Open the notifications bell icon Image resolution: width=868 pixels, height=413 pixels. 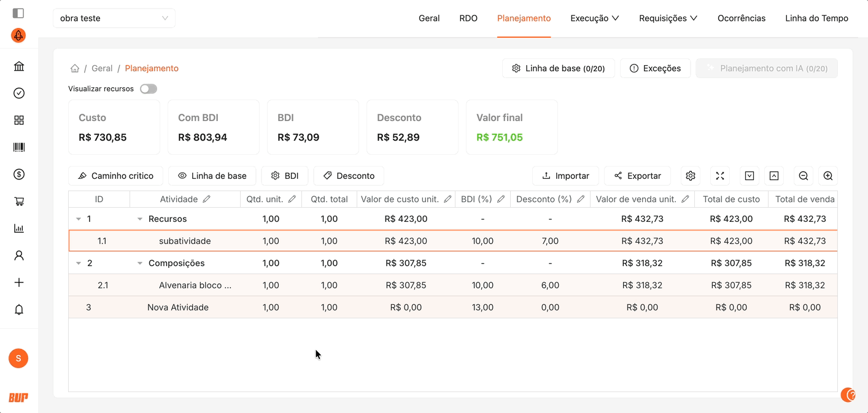point(19,310)
